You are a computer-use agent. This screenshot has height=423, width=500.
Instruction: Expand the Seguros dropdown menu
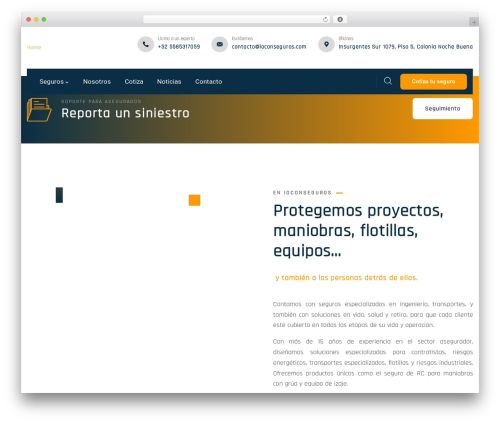point(54,82)
